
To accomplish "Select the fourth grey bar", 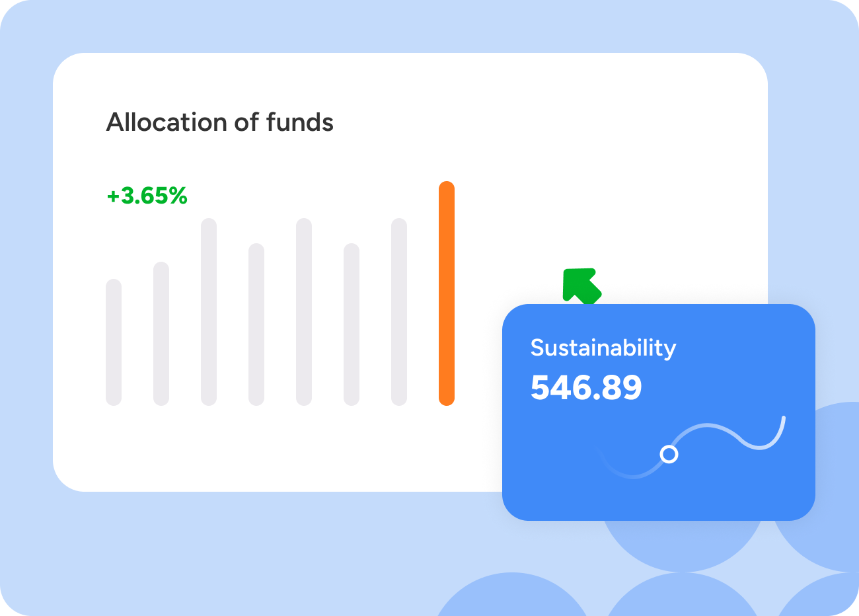I will coord(256,325).
